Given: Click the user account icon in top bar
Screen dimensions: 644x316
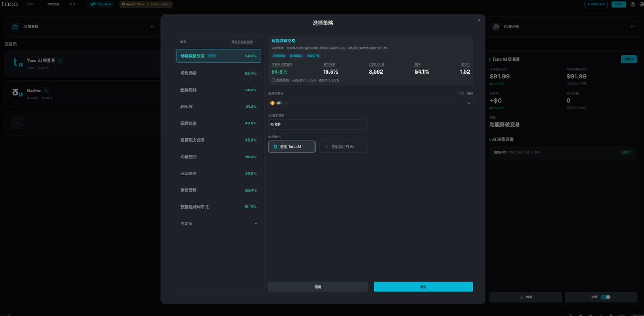Looking at the screenshot, I should tap(633, 4).
